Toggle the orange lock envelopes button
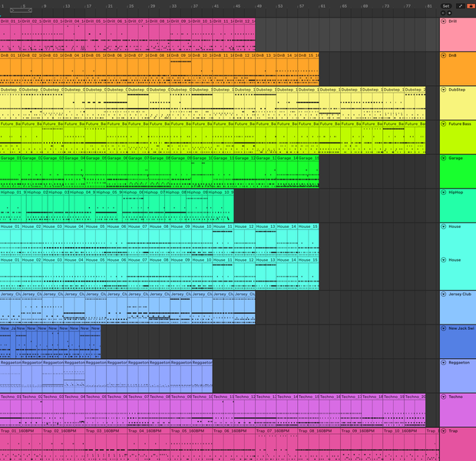Viewport: 476px width, 461px height. 471,6
